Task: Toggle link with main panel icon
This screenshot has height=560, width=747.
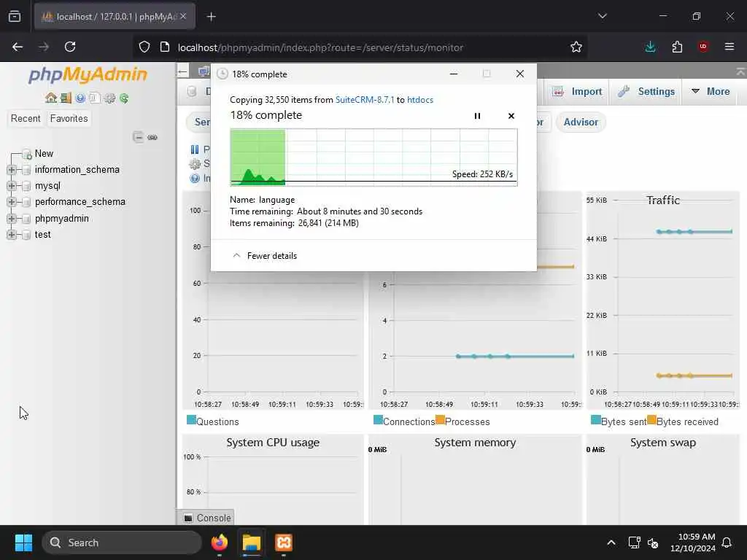Action: click(x=152, y=137)
